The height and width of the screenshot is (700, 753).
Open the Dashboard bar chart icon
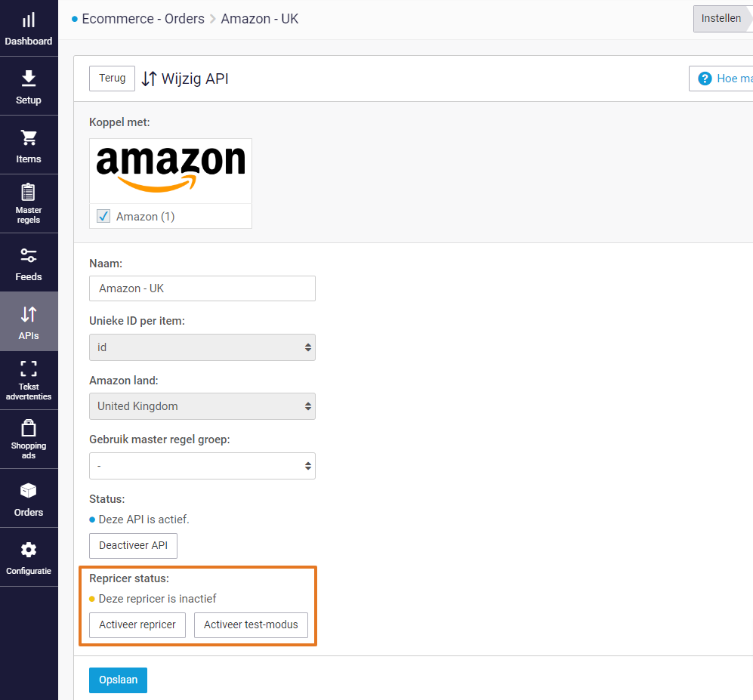click(29, 20)
